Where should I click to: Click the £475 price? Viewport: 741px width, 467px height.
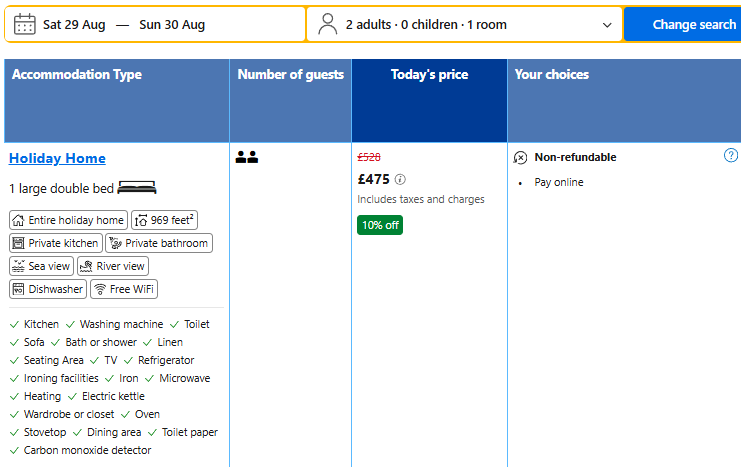(x=374, y=179)
